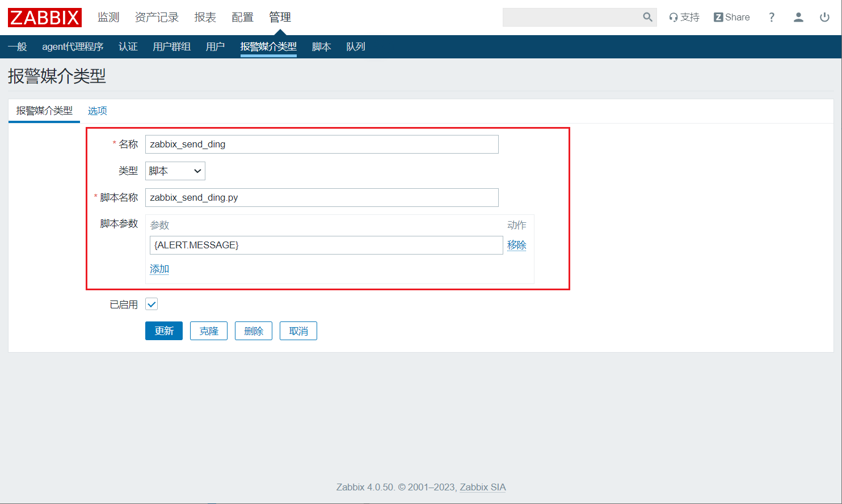The image size is (842, 504).
Task: Open the 配置 menu
Action: [242, 18]
